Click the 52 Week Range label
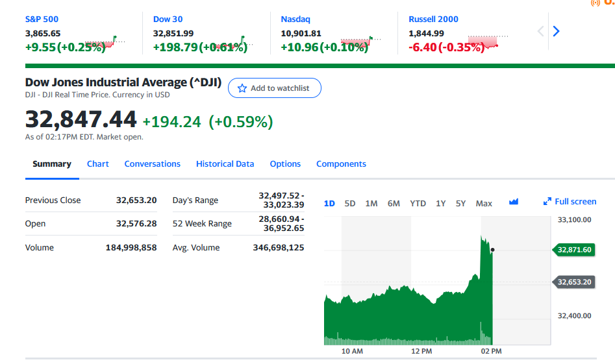The image size is (615, 364). pos(202,224)
